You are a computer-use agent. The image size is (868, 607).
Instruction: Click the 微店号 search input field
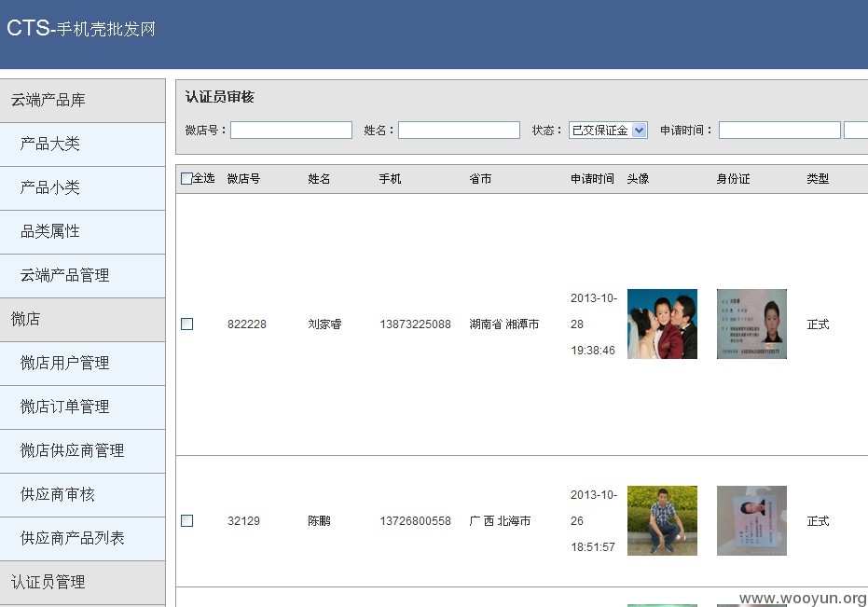291,131
